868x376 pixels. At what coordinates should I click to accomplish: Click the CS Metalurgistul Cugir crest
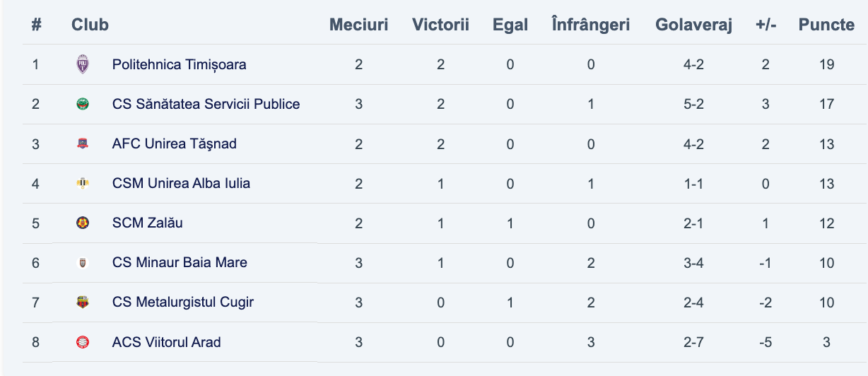click(x=83, y=302)
